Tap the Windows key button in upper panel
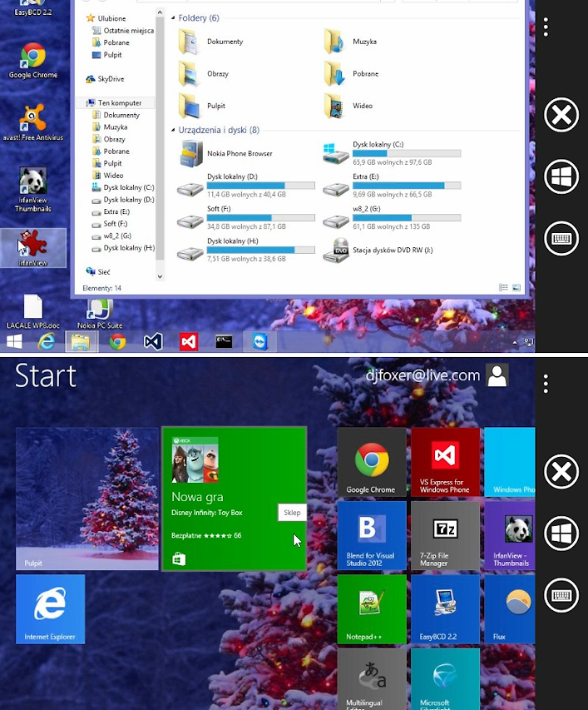 tap(561, 176)
